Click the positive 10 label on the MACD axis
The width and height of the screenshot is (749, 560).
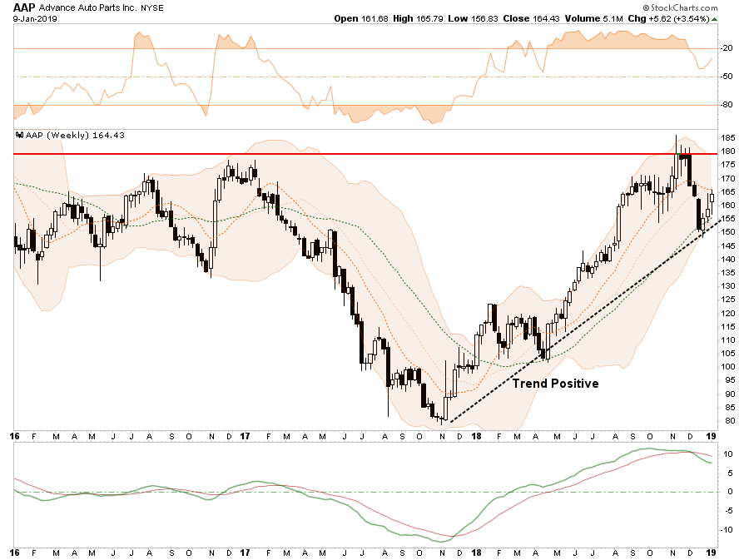tap(728, 454)
